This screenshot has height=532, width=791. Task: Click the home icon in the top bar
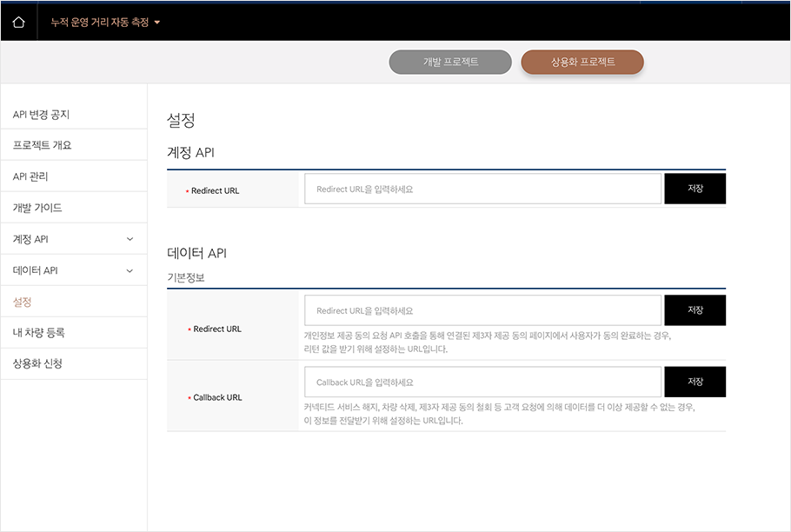(x=18, y=19)
